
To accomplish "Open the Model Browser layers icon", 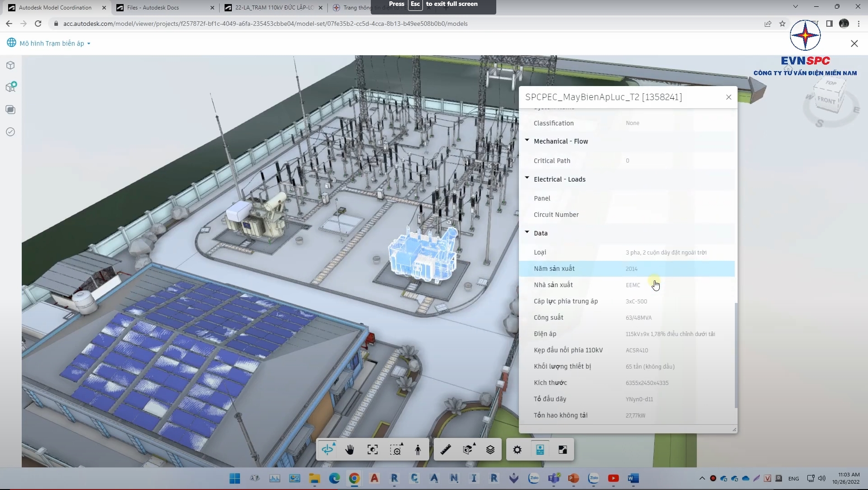I will (x=490, y=450).
